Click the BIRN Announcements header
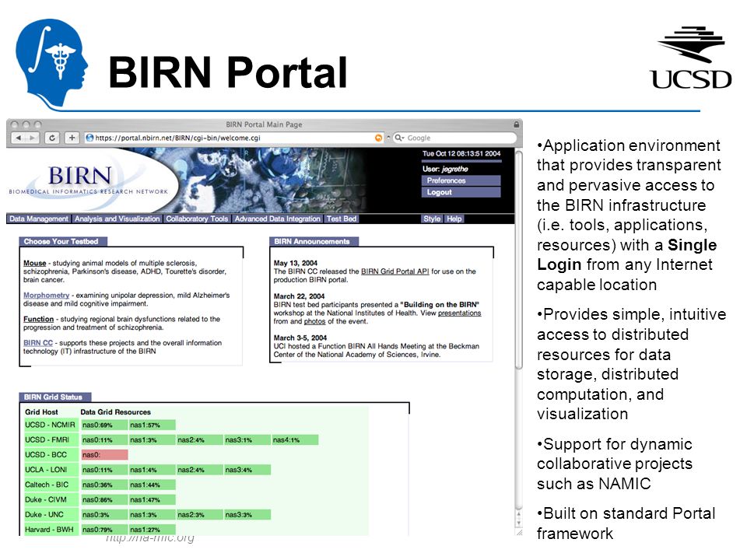 (314, 242)
